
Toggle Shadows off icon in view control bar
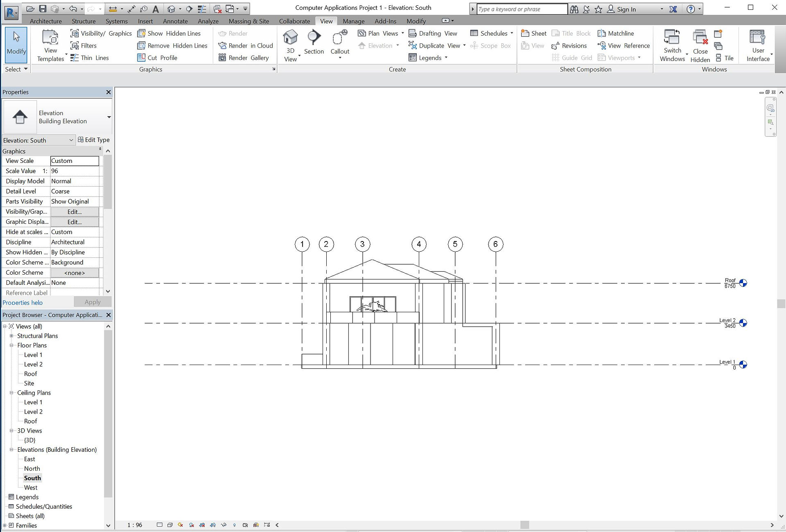191,525
